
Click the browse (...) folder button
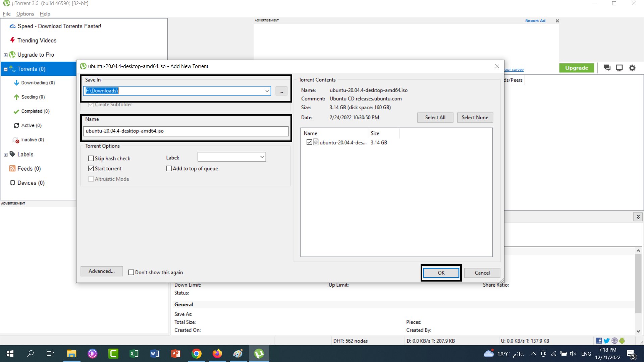(x=281, y=91)
